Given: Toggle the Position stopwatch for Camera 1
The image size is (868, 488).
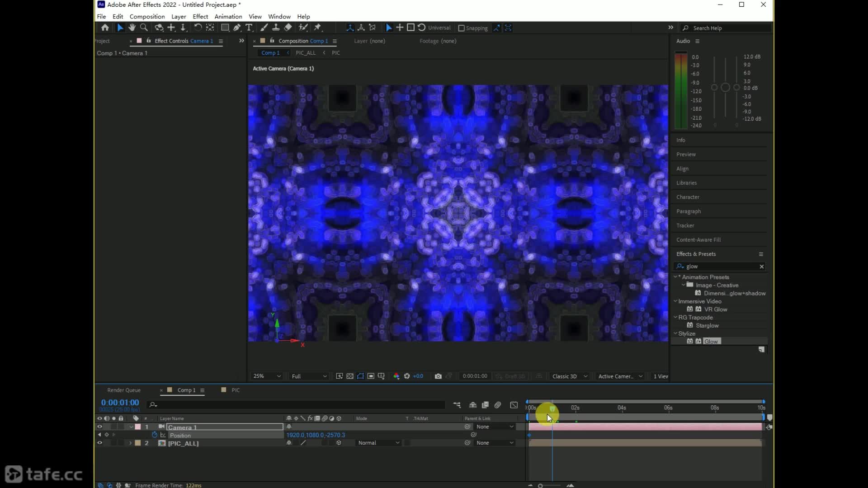Looking at the screenshot, I should tap(155, 435).
